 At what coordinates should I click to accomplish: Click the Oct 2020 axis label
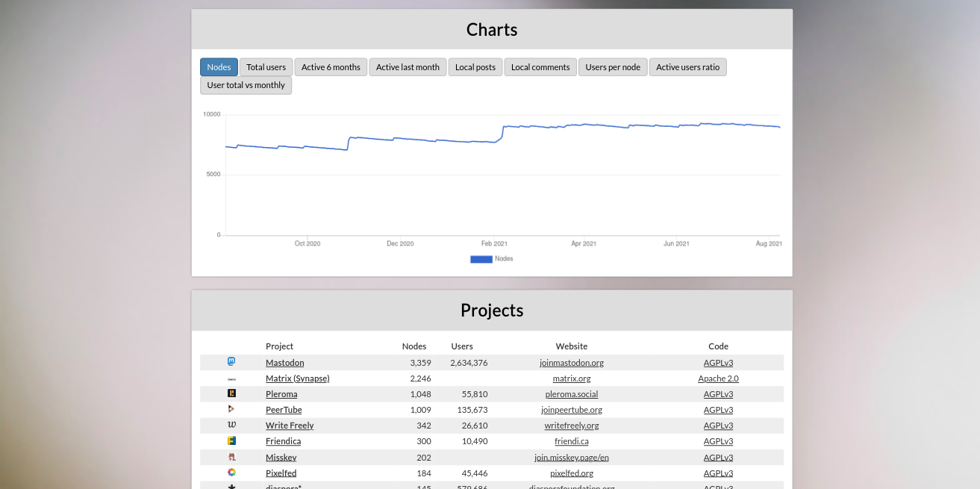[308, 243]
